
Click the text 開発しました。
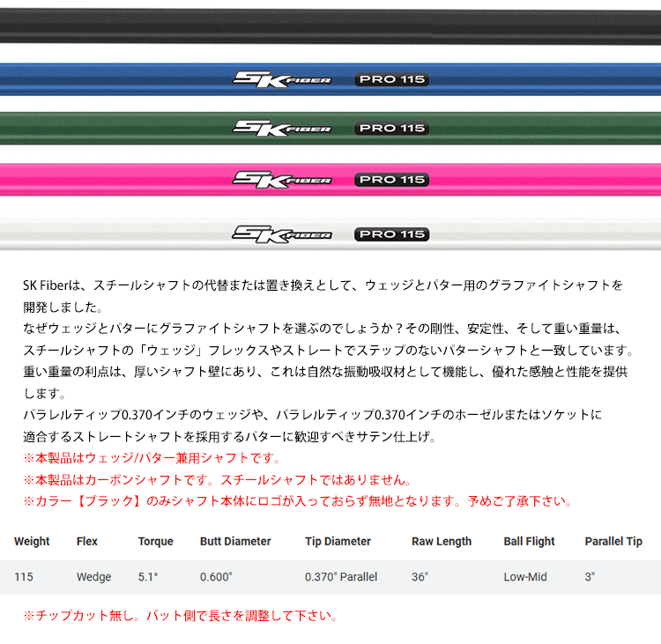63,307
